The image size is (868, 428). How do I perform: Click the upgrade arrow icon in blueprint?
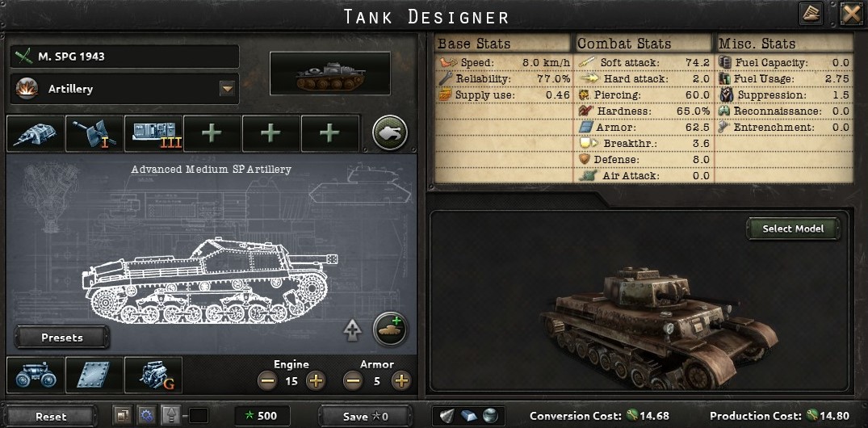point(353,330)
